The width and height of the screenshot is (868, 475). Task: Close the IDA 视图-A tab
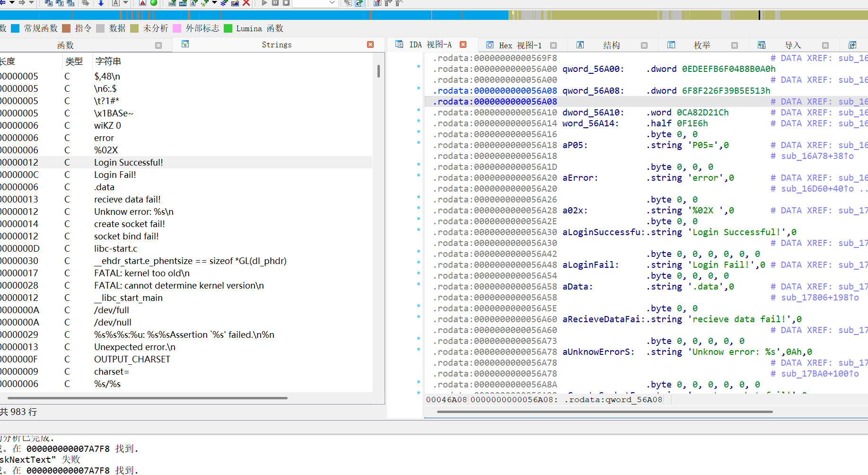463,44
